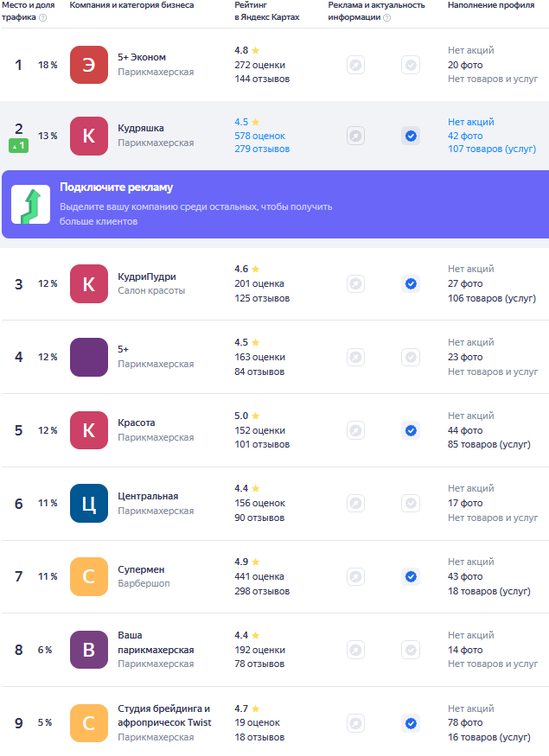Viewport: 549px width, 756px height.
Task: Click the 441 оценка text for Супермен
Action: (x=259, y=576)
